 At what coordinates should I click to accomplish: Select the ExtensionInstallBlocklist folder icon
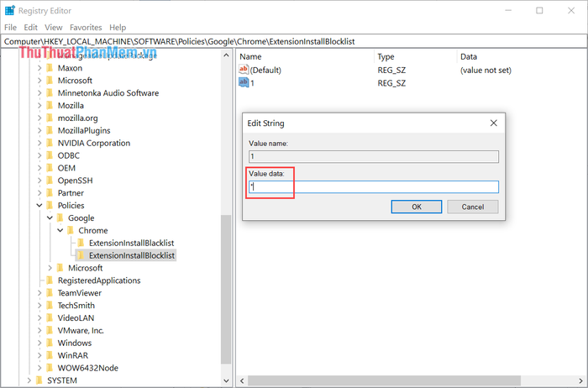[x=81, y=255]
